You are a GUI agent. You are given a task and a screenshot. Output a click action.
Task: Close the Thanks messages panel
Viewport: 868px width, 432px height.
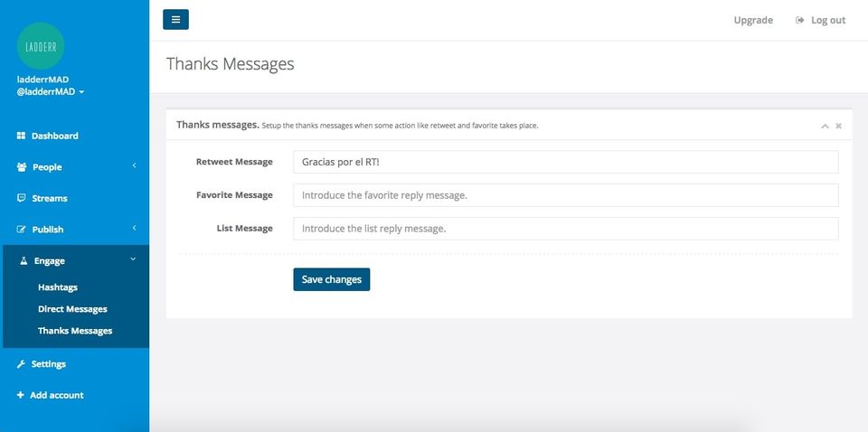839,127
